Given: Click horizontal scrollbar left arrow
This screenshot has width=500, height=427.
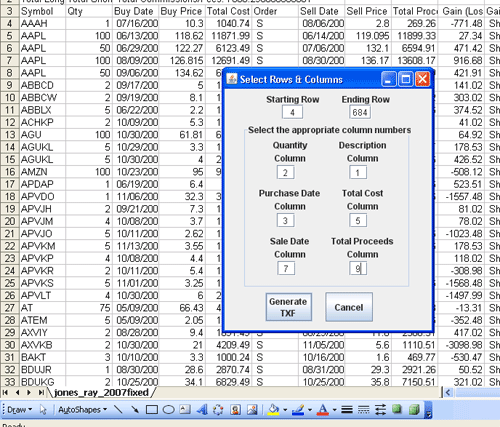Looking at the screenshot, I should tap(448, 393).
